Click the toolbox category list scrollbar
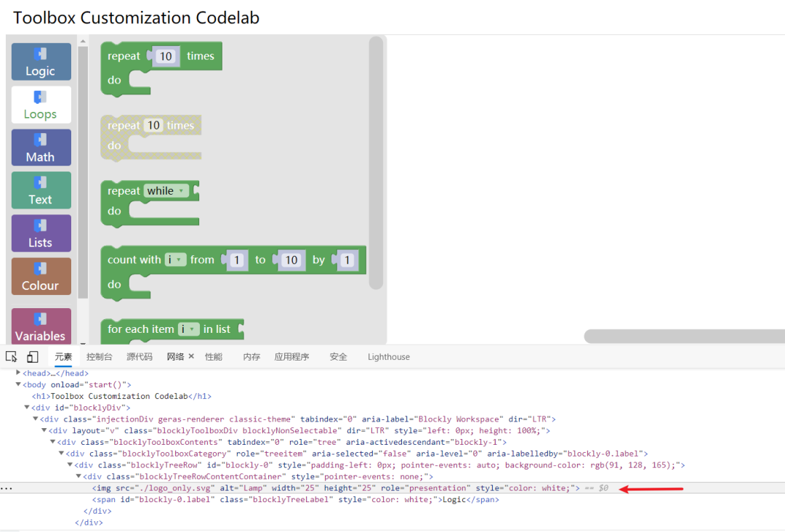 pos(83,172)
